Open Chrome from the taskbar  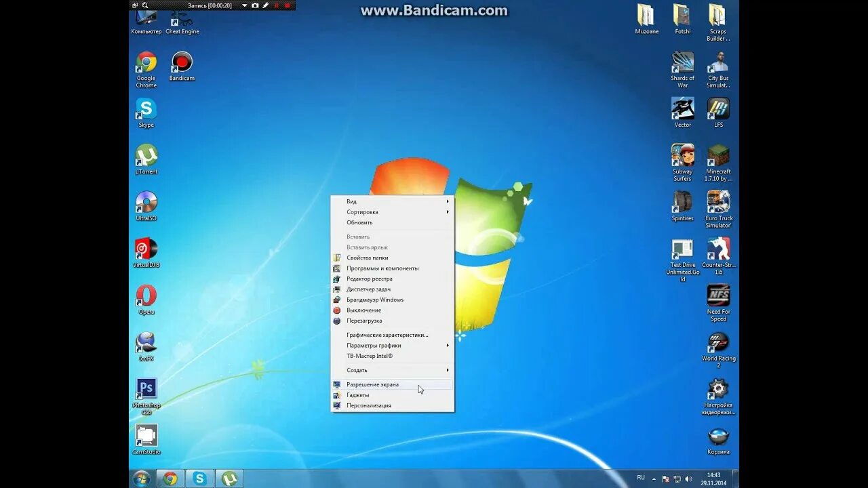[x=170, y=479]
